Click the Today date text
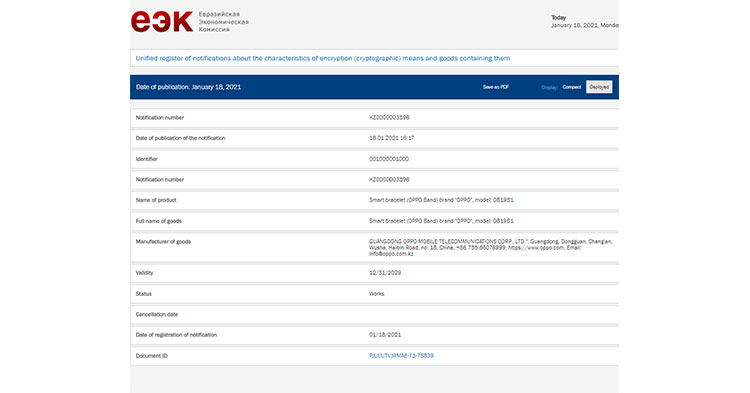 [x=585, y=22]
